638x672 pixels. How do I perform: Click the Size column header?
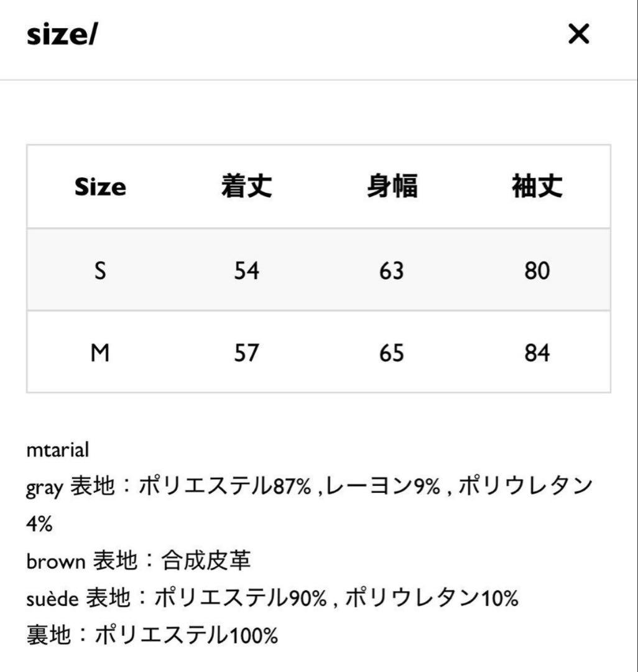tap(101, 186)
